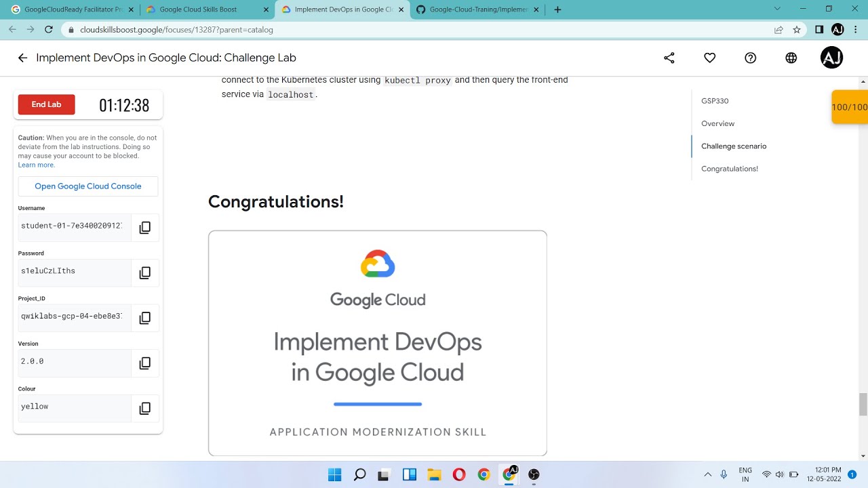Click the Project_ID field
Viewport: 868px width, 488px height.
[x=75, y=318]
